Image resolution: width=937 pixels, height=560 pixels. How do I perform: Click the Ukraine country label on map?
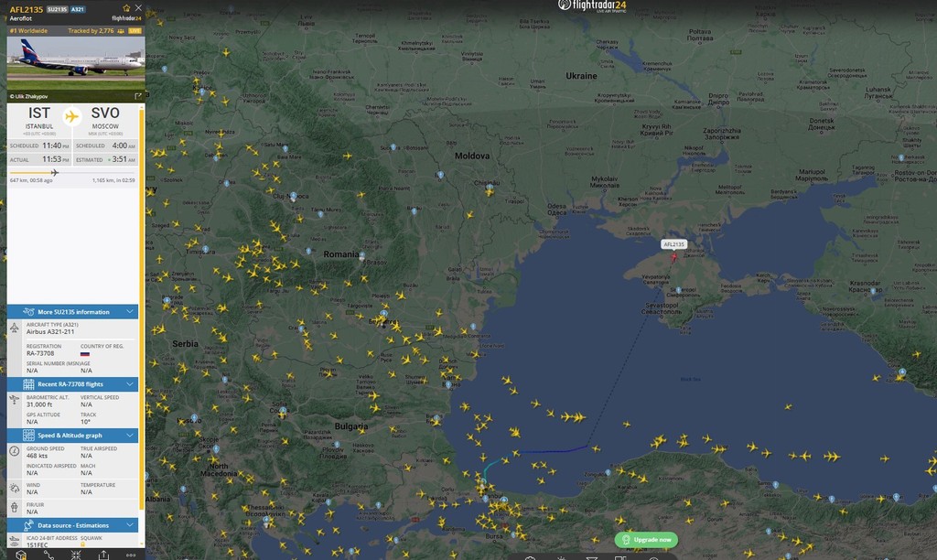pyautogui.click(x=581, y=76)
